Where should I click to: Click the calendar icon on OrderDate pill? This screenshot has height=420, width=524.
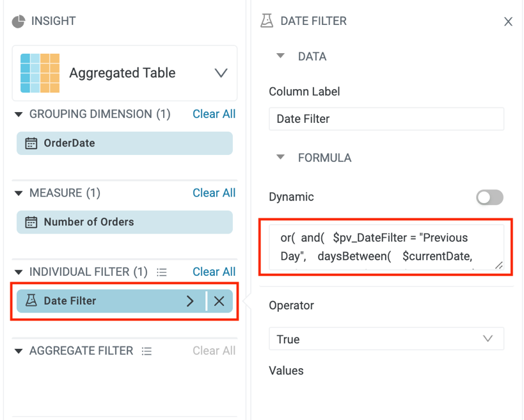[x=31, y=143]
